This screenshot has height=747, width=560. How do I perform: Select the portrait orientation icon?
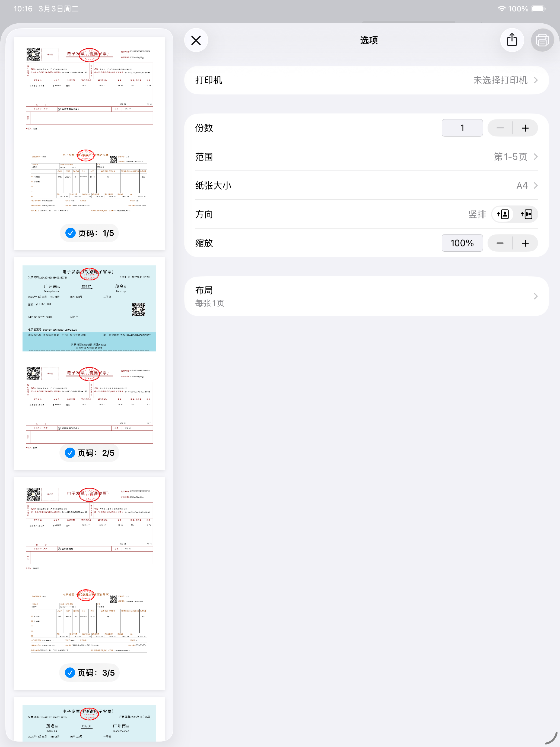[502, 214]
